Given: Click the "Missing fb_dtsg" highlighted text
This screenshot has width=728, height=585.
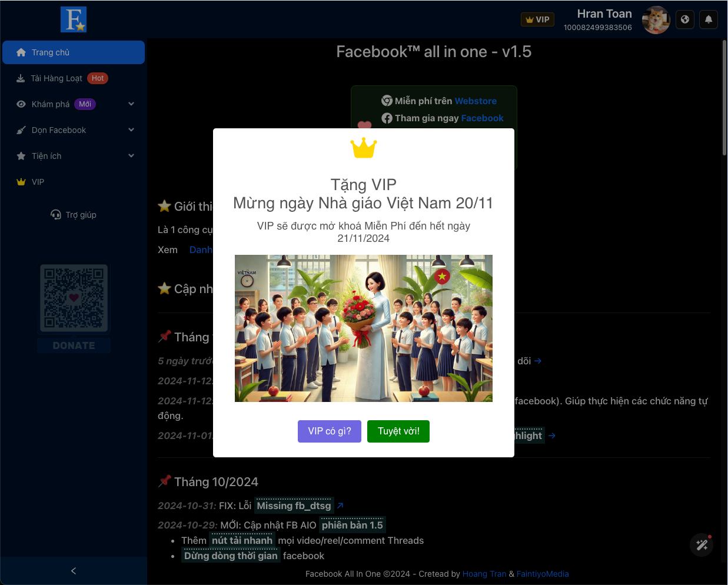Looking at the screenshot, I should (294, 506).
